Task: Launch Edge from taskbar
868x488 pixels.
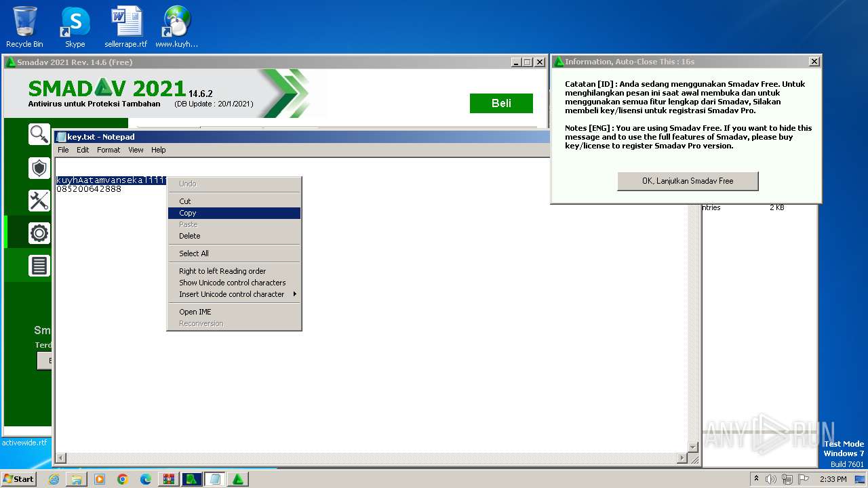Action: coord(146,479)
